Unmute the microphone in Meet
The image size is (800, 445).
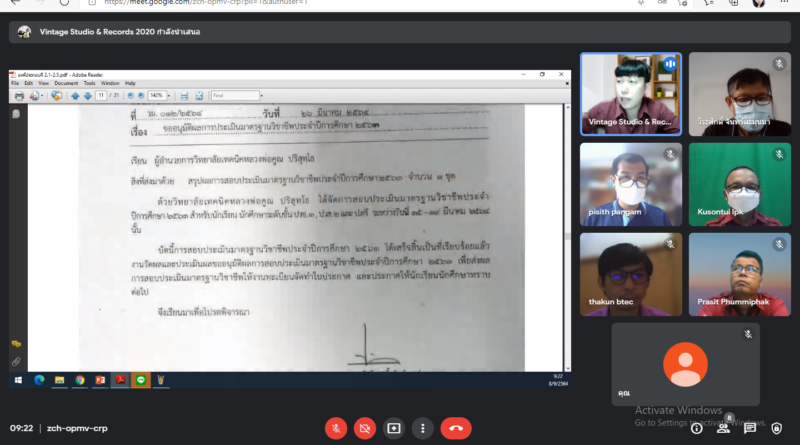pos(336,428)
